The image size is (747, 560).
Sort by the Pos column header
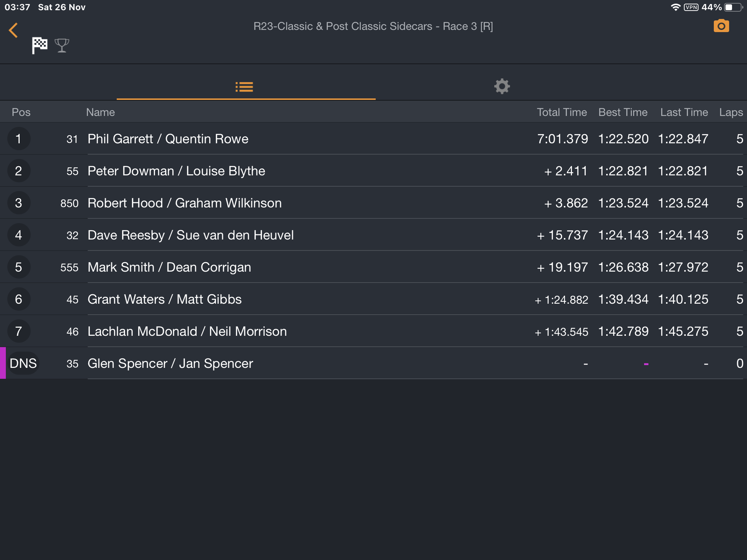pyautogui.click(x=21, y=112)
